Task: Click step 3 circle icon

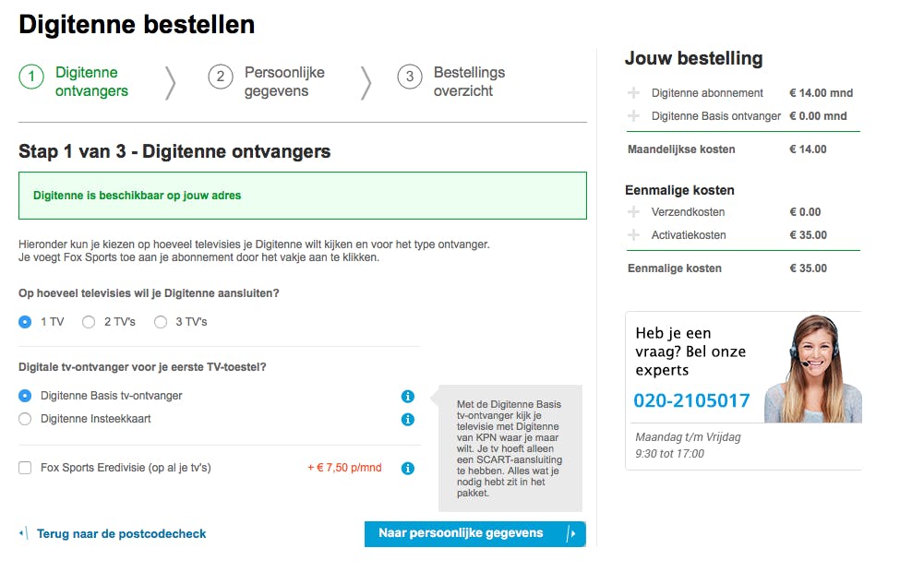Action: point(410,77)
